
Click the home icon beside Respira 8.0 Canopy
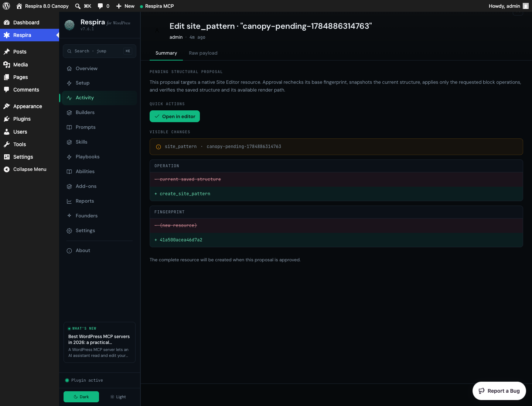19,6
